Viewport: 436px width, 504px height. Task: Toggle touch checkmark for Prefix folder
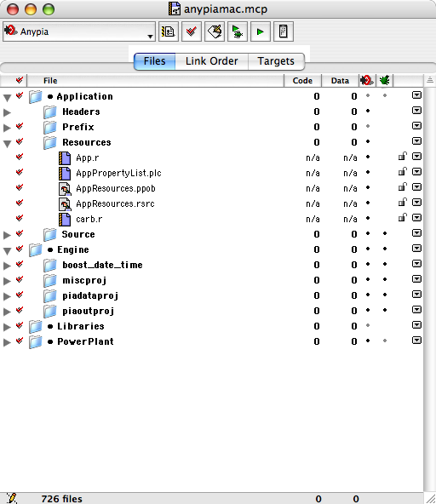click(x=20, y=126)
